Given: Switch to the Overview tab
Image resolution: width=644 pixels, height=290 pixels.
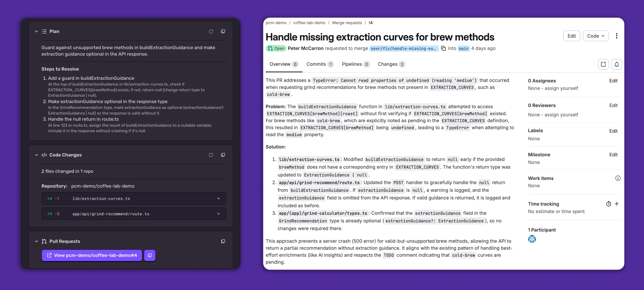Looking at the screenshot, I should [x=284, y=64].
